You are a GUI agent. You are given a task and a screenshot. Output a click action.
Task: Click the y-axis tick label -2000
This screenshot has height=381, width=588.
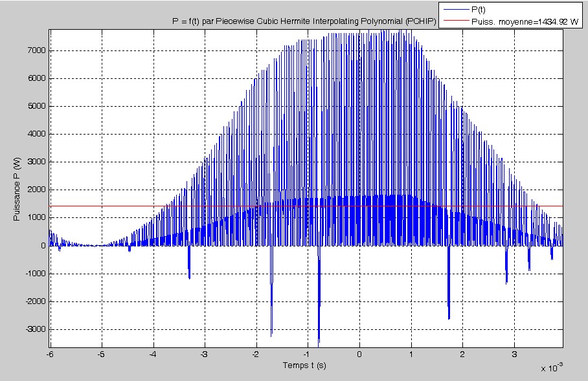(35, 301)
